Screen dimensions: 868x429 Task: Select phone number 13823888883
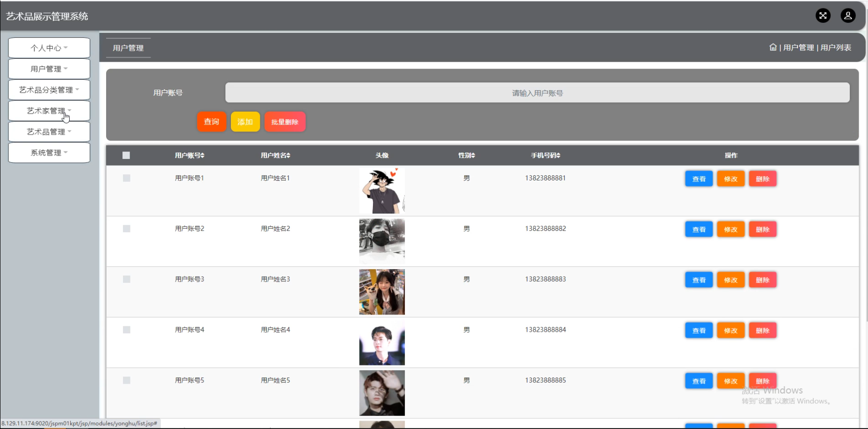[545, 279]
